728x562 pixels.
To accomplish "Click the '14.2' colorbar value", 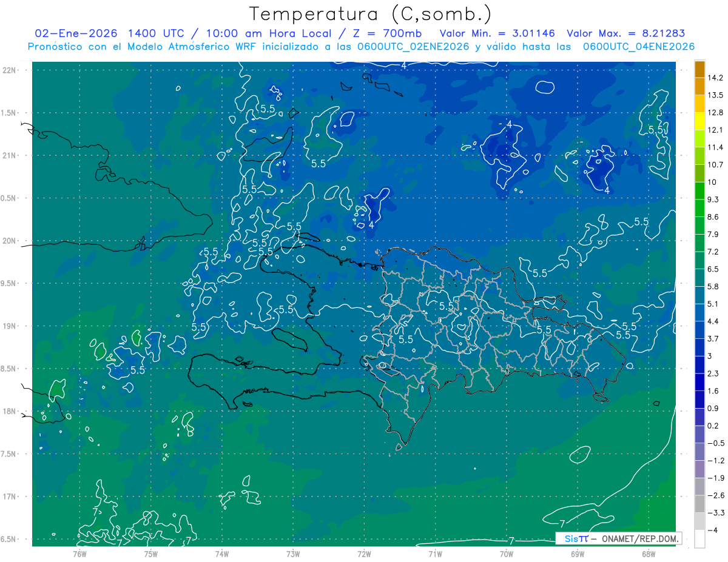I will tap(715, 78).
